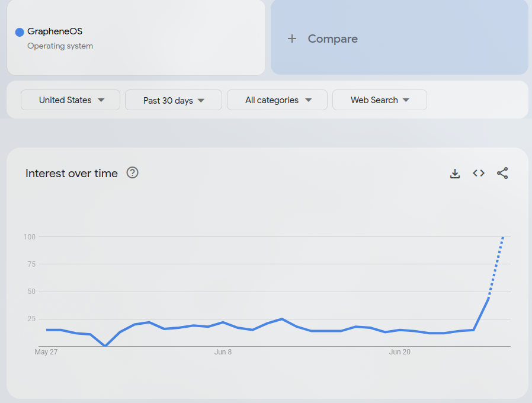This screenshot has width=532, height=403.
Task: Click the Jun 20 axis label
Action: (x=400, y=352)
